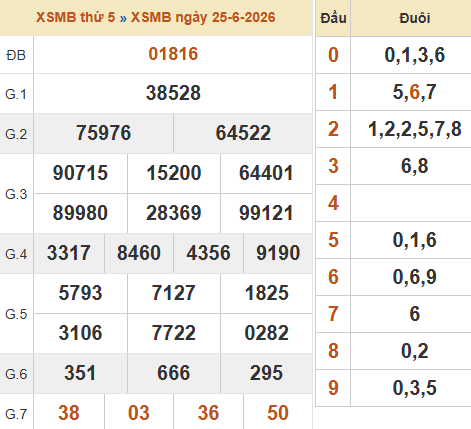This screenshot has width=471, height=429.
Task: Select the special prize number 01816
Action: [x=173, y=54]
